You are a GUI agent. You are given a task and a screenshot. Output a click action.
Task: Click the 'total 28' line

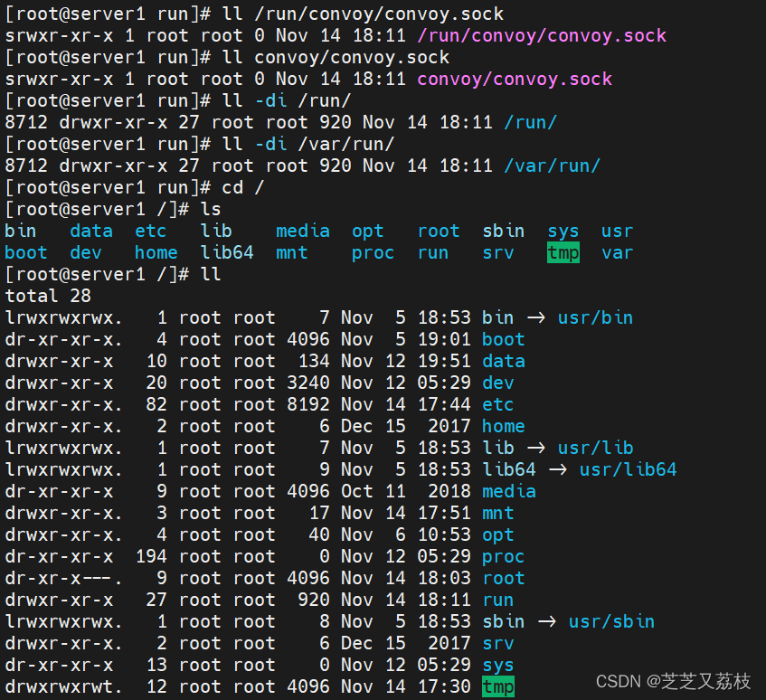(x=48, y=296)
